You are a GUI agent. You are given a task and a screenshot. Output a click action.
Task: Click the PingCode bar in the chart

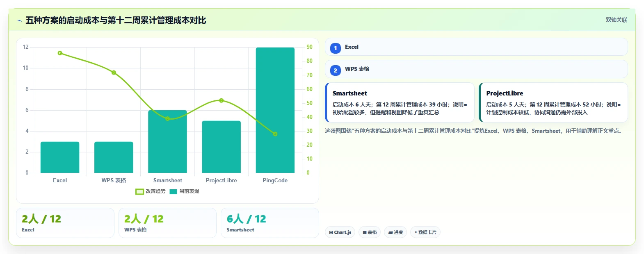[x=275, y=110]
